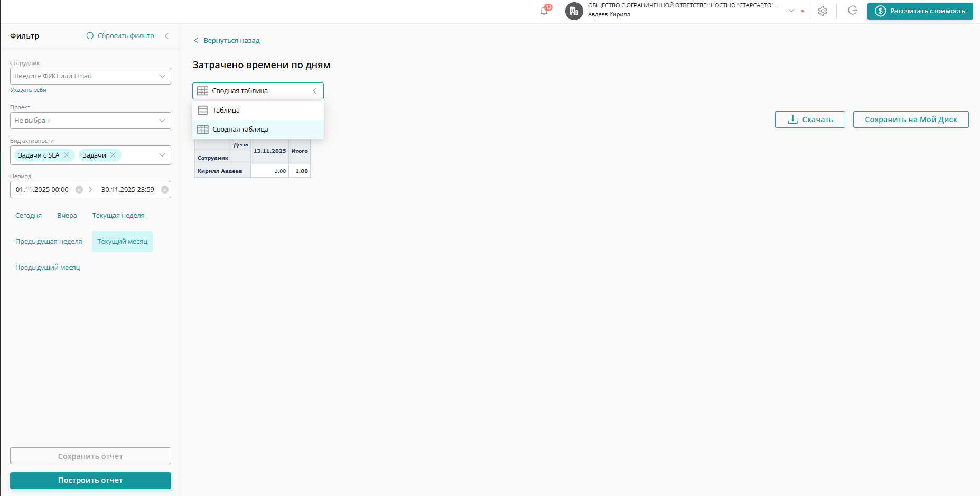Viewport: 980px width, 496px height.
Task: Remove the 'Задачи с SLA' tag
Action: tap(67, 155)
